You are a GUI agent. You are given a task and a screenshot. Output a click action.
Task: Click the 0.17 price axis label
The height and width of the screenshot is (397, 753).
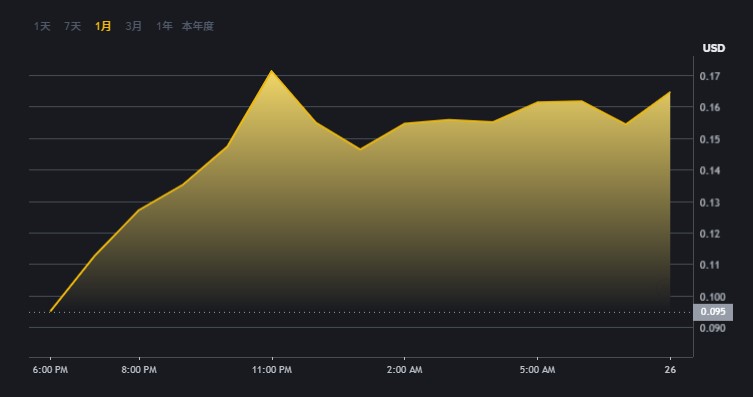tap(710, 76)
